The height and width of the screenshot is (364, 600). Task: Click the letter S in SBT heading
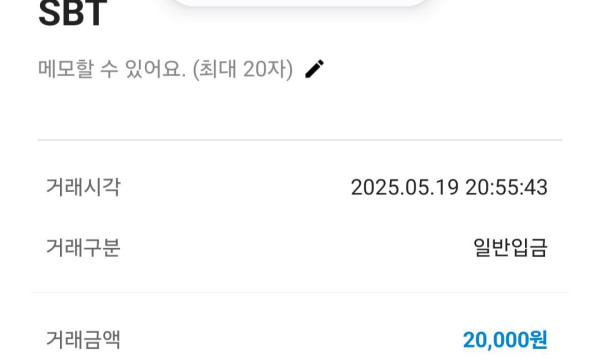click(49, 14)
